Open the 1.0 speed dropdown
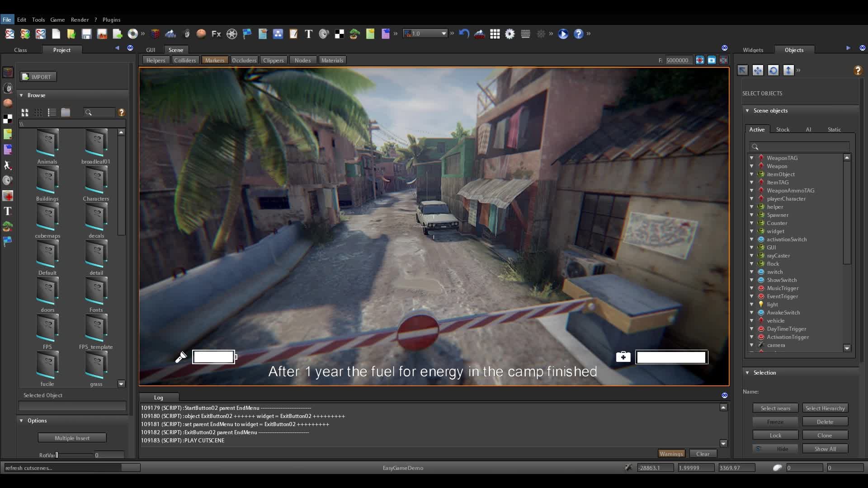The height and width of the screenshot is (488, 868). tap(443, 33)
